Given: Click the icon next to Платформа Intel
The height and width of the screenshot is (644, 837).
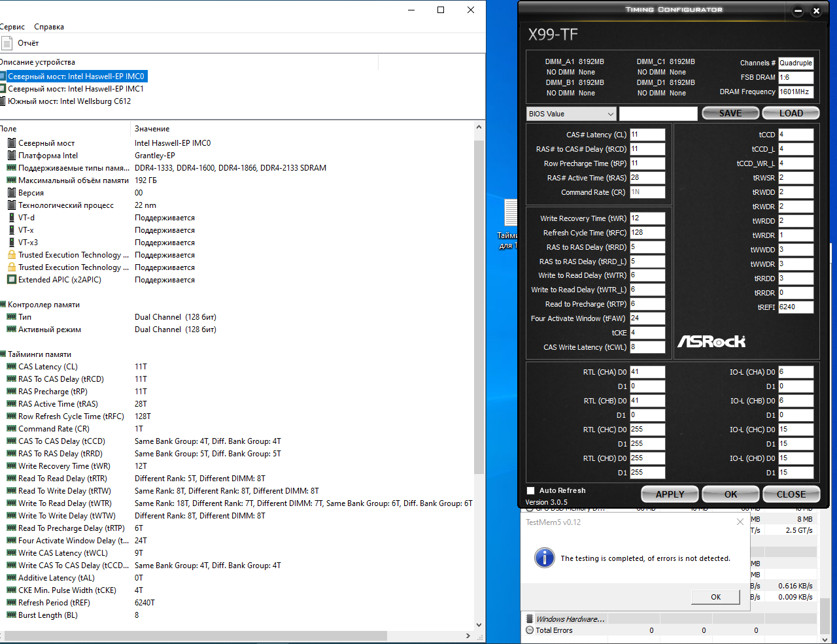Looking at the screenshot, I should (12, 156).
